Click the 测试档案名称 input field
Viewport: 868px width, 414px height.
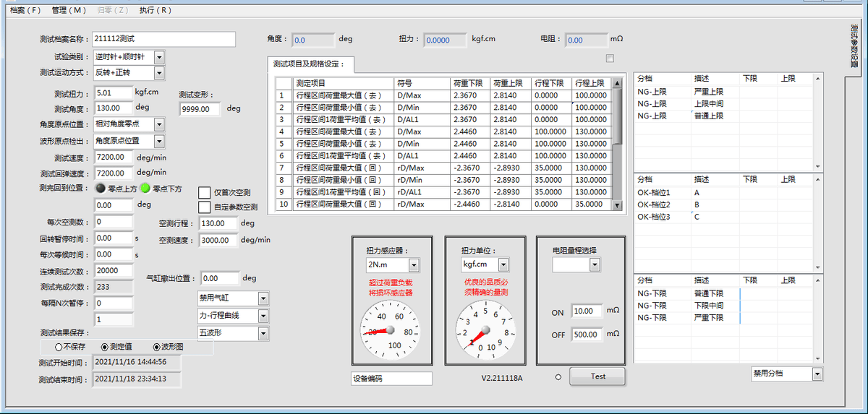pos(163,39)
